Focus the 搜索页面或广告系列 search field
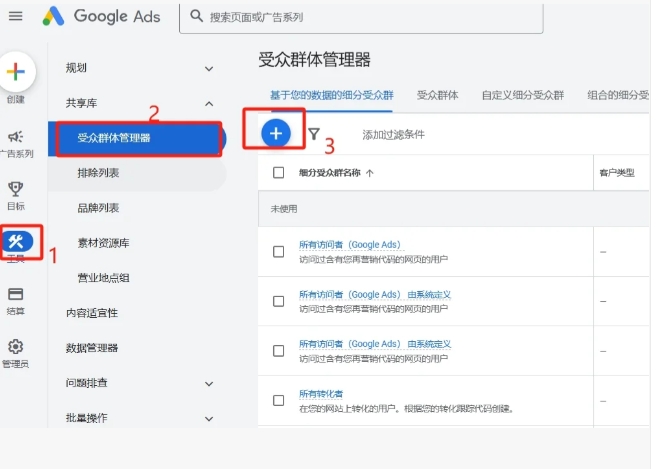Viewport: 656px width, 469px height. (x=361, y=17)
